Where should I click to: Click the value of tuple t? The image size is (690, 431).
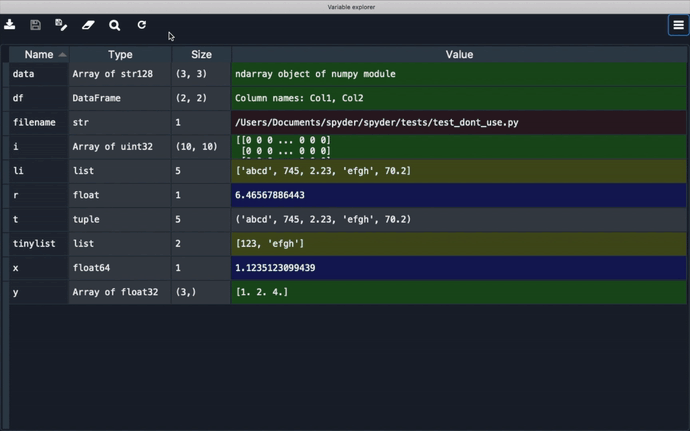459,219
